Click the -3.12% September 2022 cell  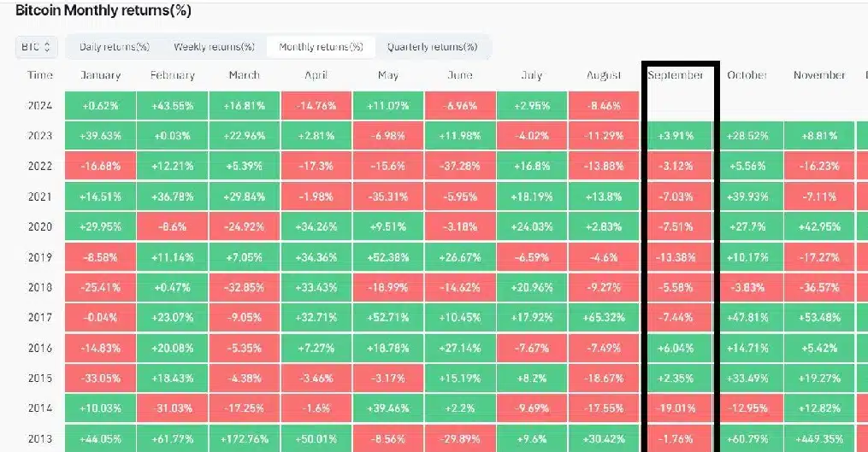pyautogui.click(x=676, y=166)
